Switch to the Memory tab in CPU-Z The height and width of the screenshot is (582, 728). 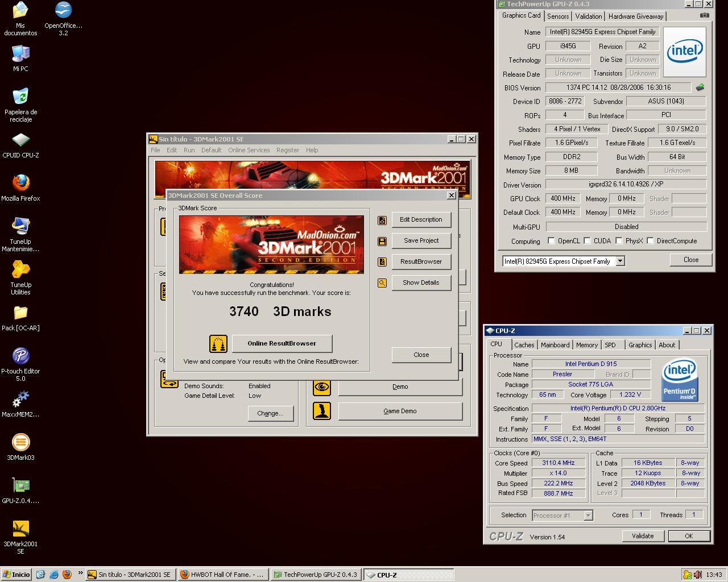pyautogui.click(x=586, y=345)
